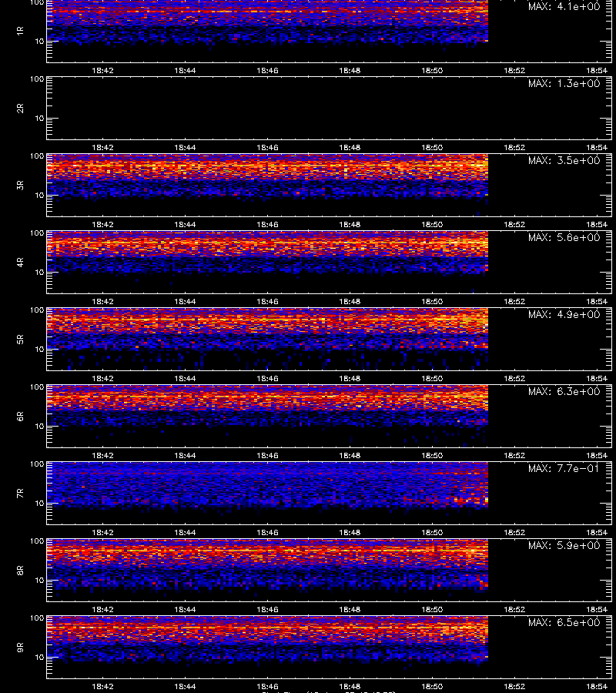Click the MAX: 6.5e+00 label in panel 9R
Image resolution: width=616 pixels, height=693 pixels.
click(x=564, y=622)
